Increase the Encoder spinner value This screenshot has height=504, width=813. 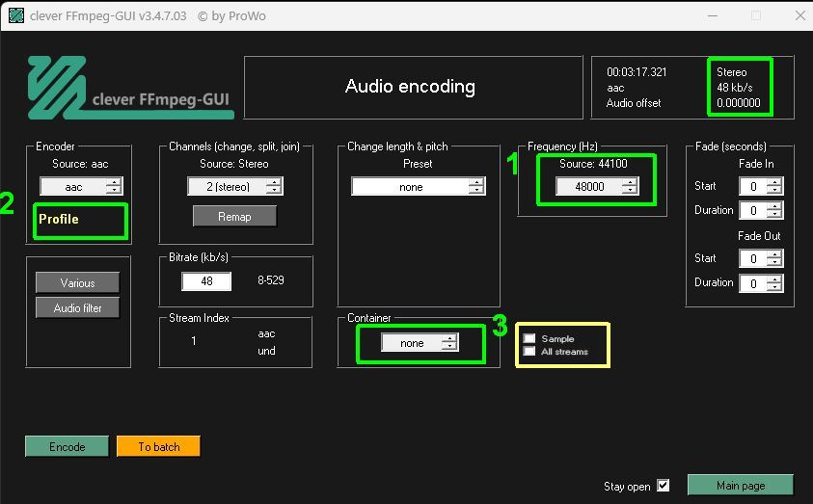114,182
